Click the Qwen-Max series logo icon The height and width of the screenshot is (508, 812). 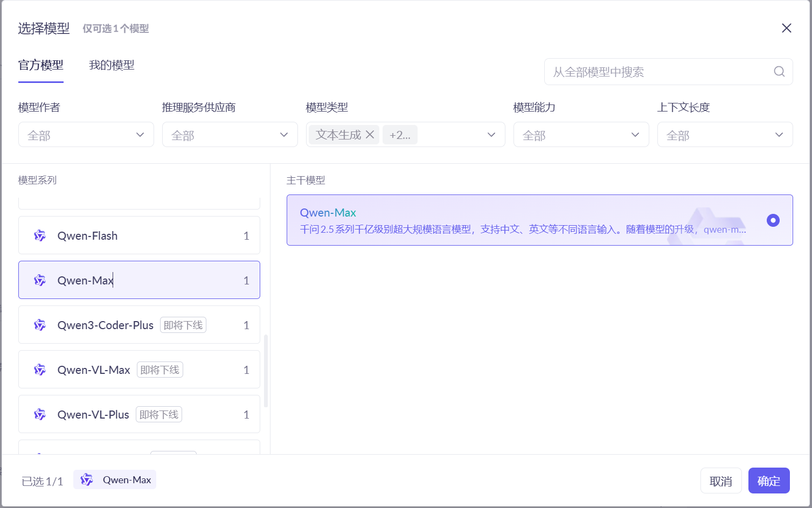pyautogui.click(x=40, y=280)
